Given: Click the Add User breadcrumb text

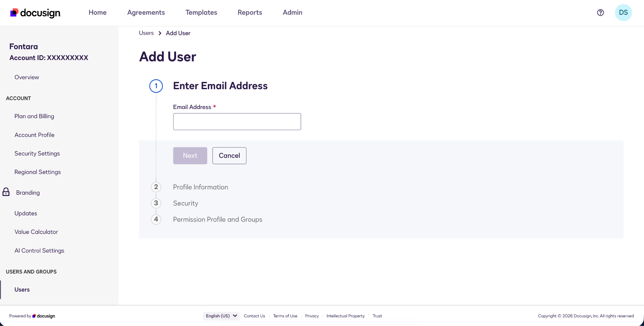Looking at the screenshot, I should click(178, 33).
